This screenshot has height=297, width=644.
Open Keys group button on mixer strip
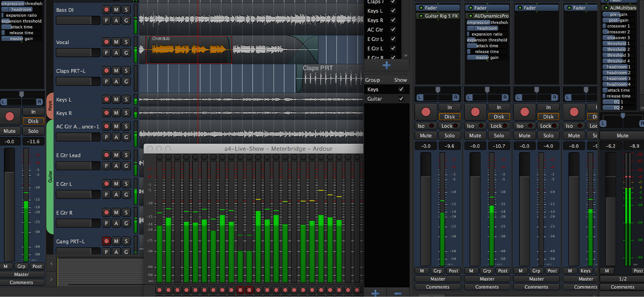(x=585, y=271)
